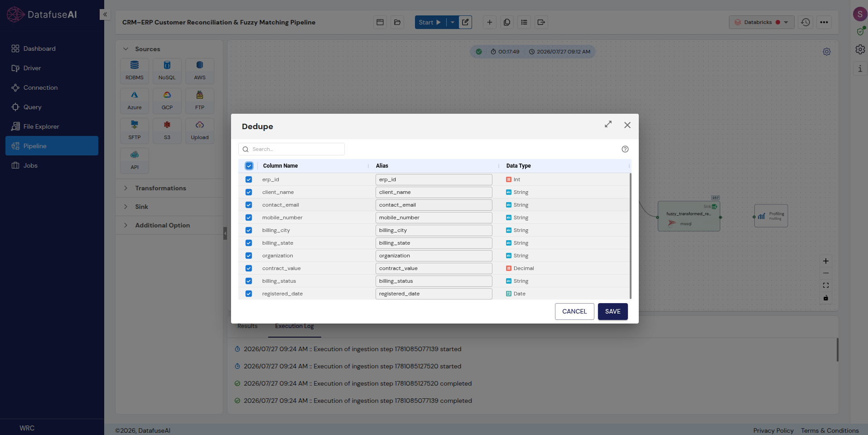The image size is (868, 435).
Task: Open canvas settings gear icon
Action: pos(827,52)
